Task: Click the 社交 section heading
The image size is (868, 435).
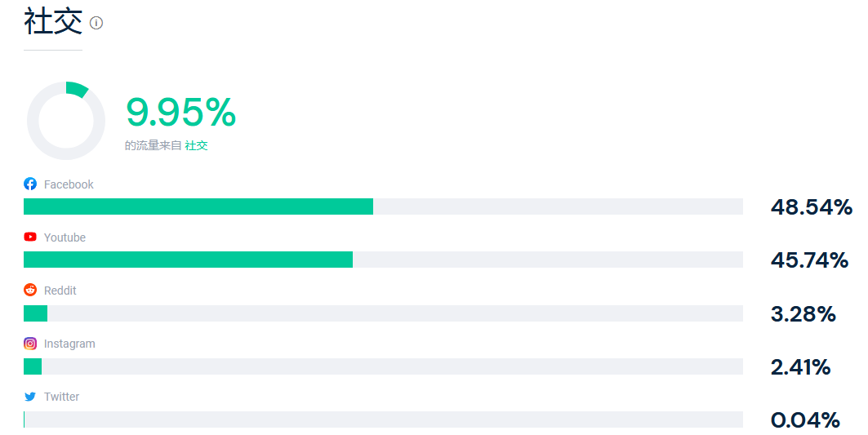Action: point(53,21)
